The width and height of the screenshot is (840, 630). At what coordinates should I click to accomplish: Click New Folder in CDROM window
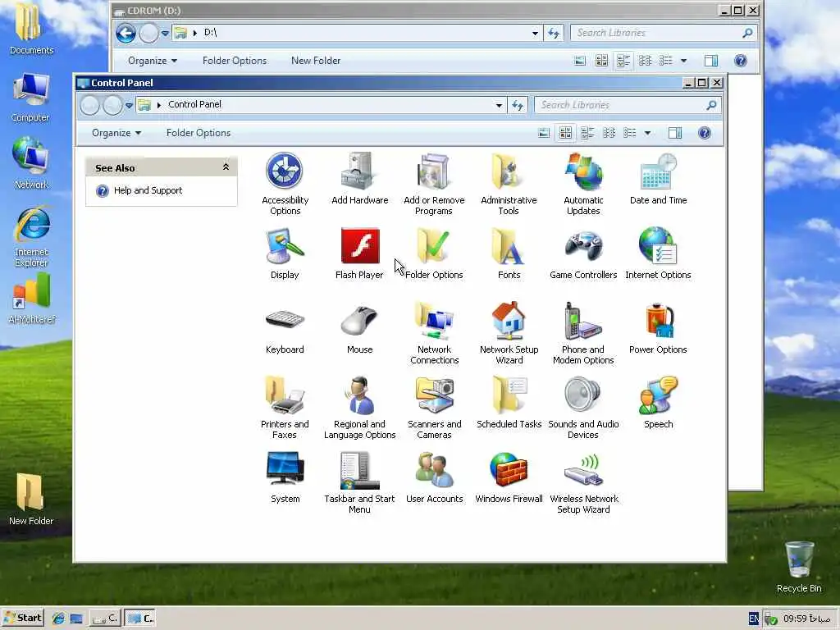pyautogui.click(x=316, y=61)
